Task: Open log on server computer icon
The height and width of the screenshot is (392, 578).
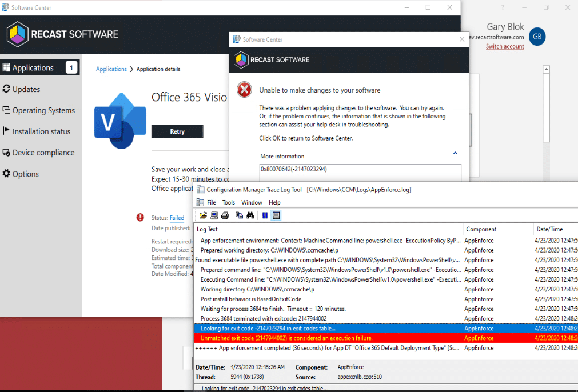Action: (x=214, y=215)
